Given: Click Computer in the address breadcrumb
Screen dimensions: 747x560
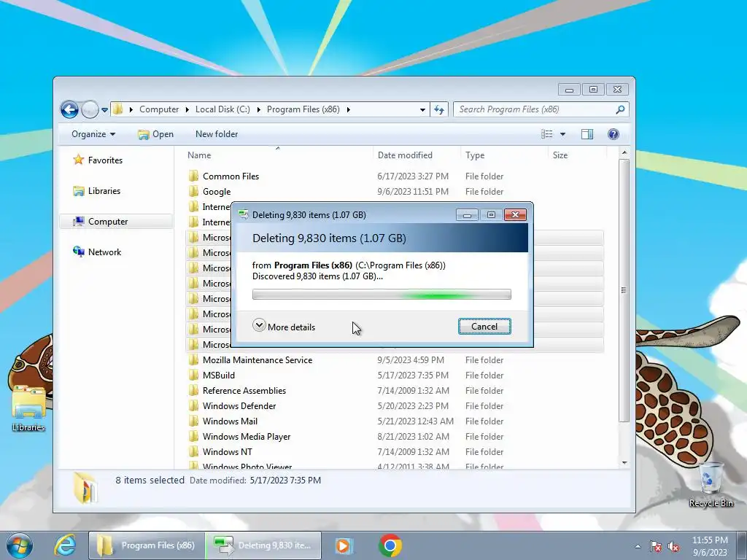Looking at the screenshot, I should pos(159,109).
